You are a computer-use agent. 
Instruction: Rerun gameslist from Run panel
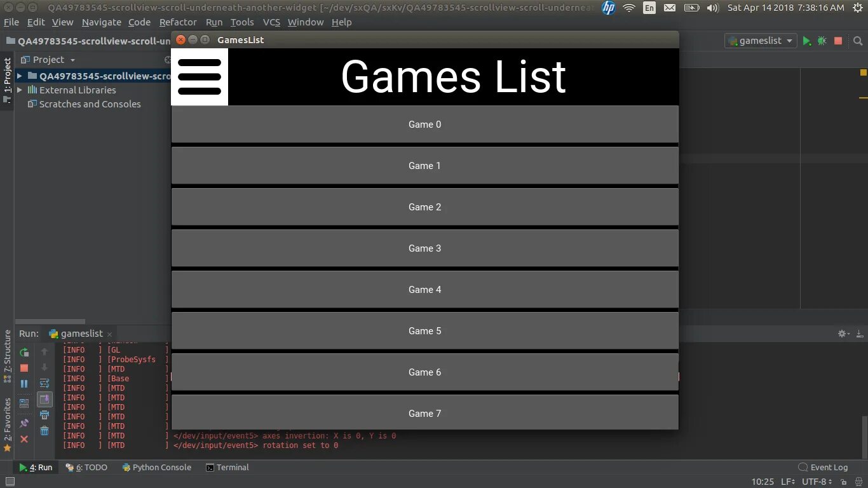[x=24, y=353]
